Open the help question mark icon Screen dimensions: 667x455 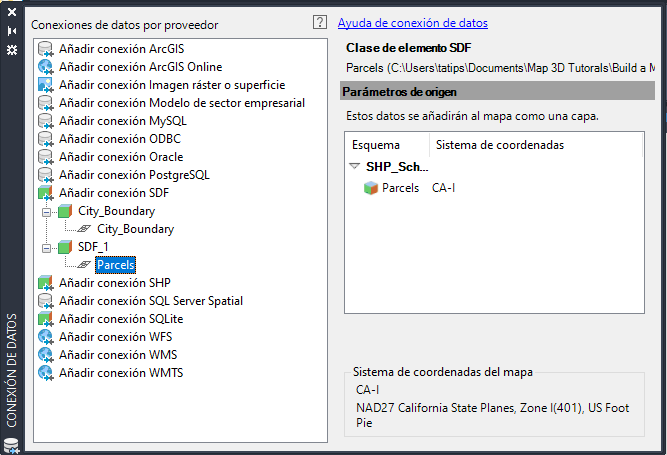[320, 22]
